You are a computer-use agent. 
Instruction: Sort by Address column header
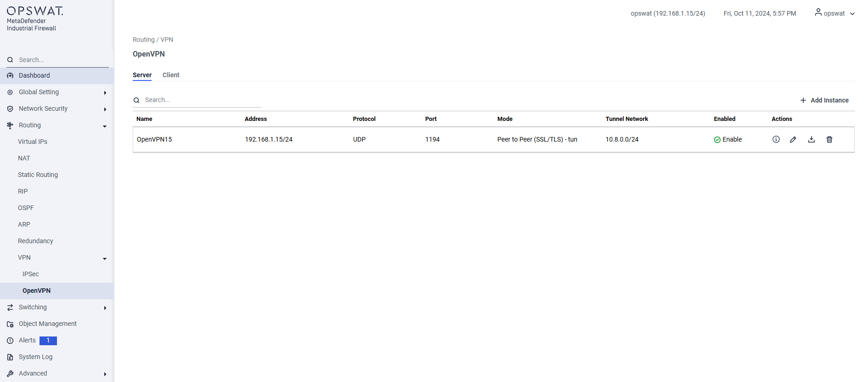(x=256, y=119)
